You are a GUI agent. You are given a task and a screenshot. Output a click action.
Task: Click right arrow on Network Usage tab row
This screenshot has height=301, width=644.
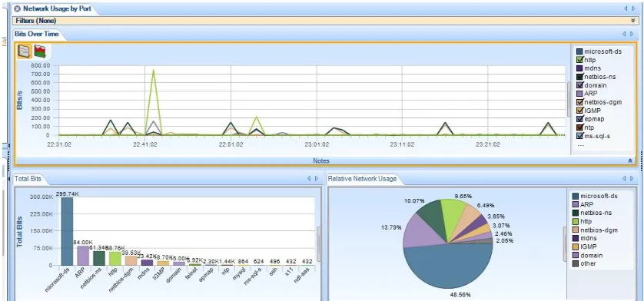634,8
